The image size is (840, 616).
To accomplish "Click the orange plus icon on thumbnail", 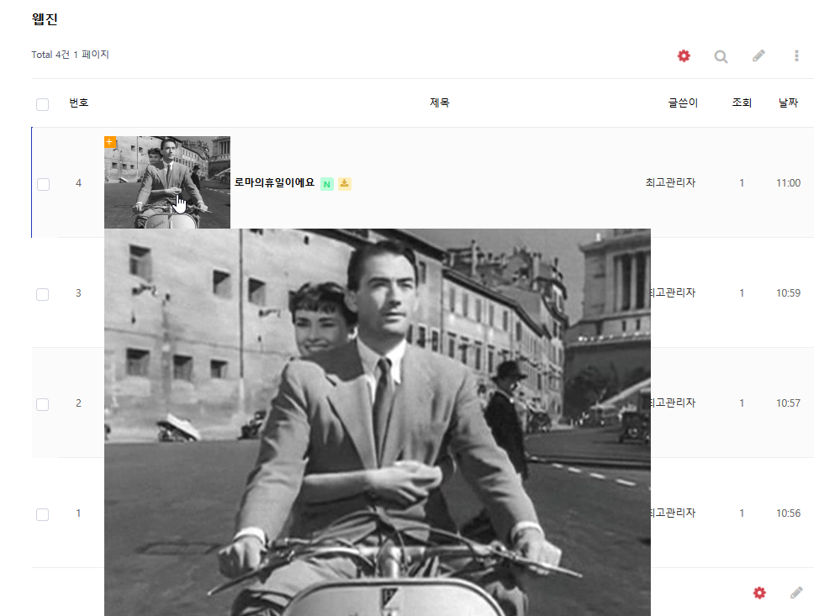I will coord(110,141).
